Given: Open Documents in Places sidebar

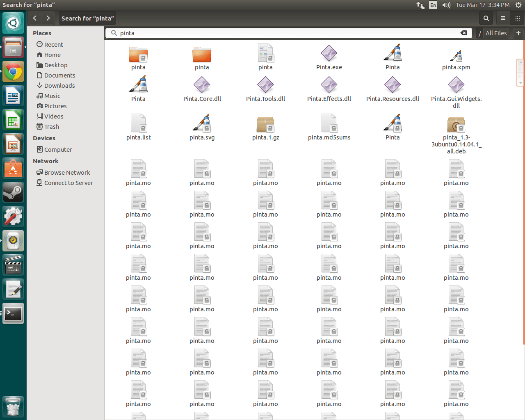Looking at the screenshot, I should click(59, 75).
